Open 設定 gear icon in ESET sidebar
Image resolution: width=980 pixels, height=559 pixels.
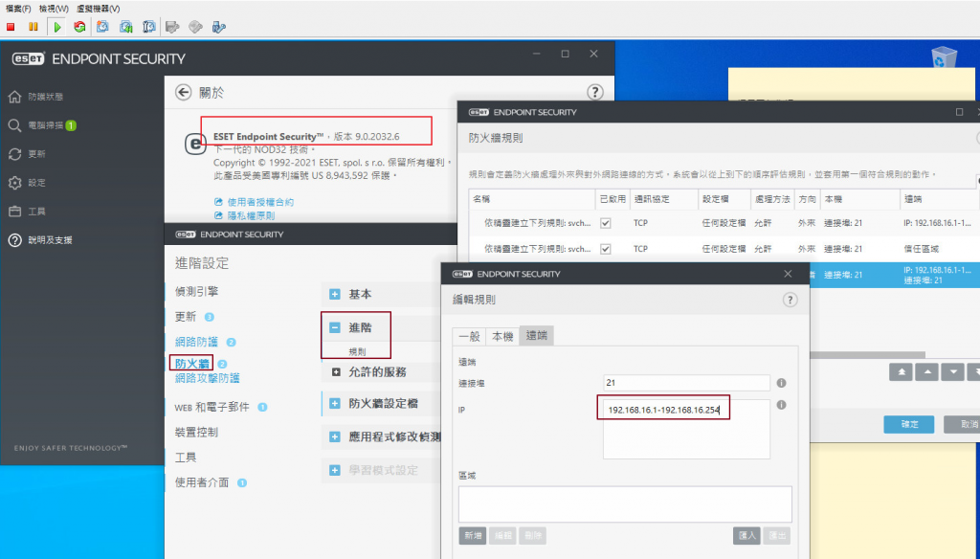(14, 183)
